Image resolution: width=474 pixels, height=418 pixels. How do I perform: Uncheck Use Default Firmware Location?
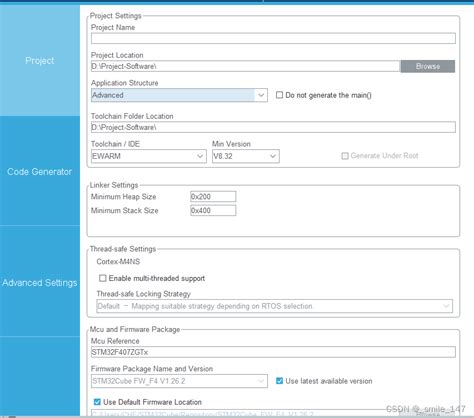97,402
